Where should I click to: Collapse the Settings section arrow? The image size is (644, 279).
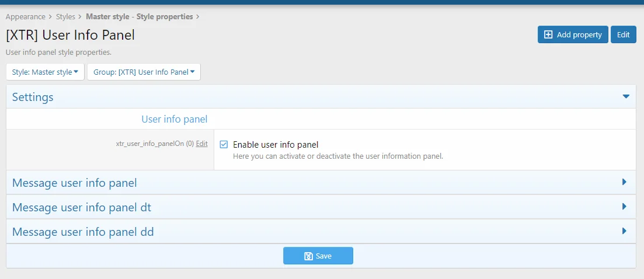tap(626, 97)
